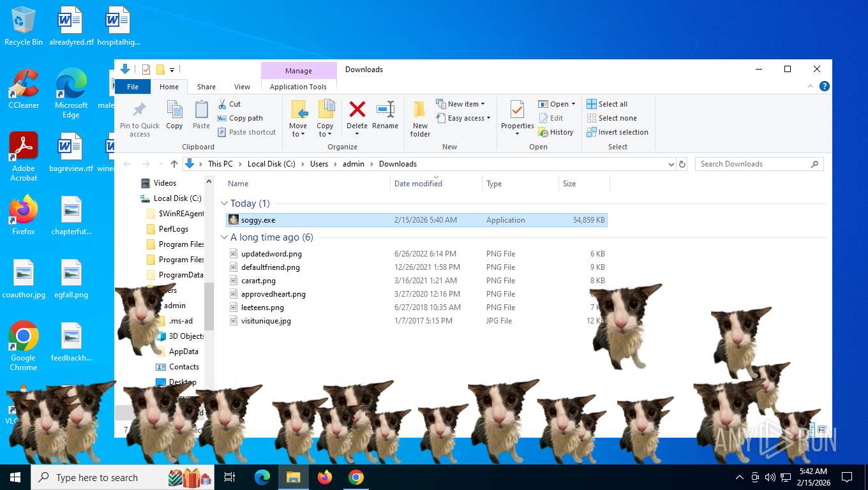The height and width of the screenshot is (490, 868).
Task: Click the Task View taskbar icon
Action: click(x=230, y=477)
